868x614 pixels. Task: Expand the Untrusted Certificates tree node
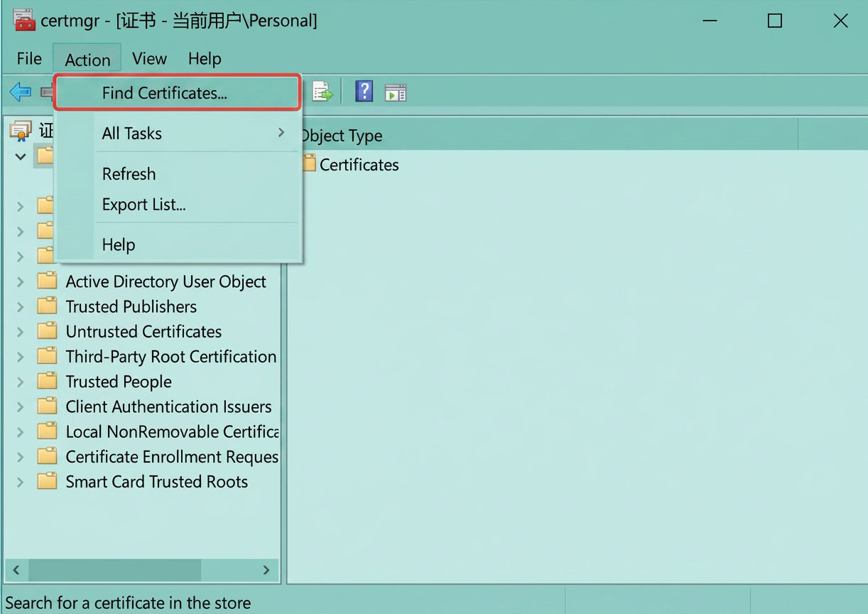click(x=20, y=332)
